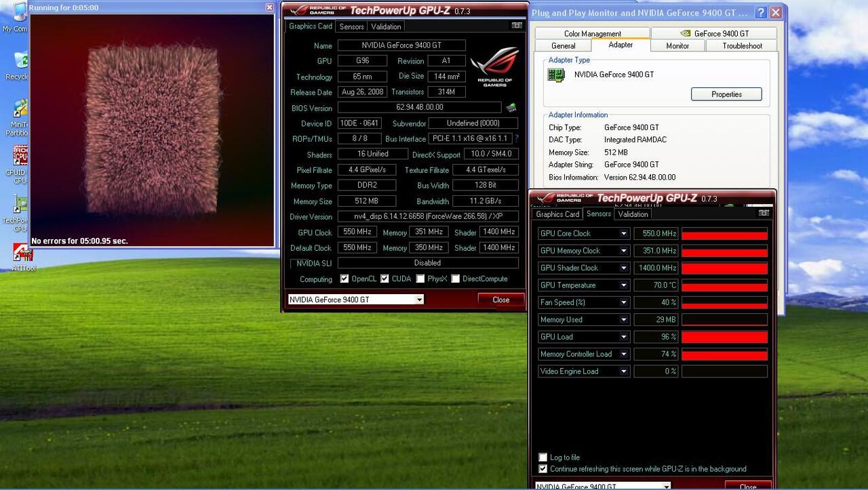Open Validation tab in the GPU-Z Sensors window
The image size is (868, 490).
(x=633, y=214)
